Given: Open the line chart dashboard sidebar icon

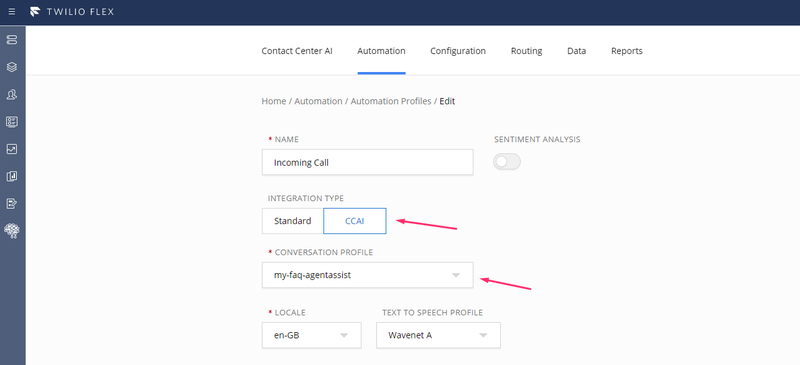Looking at the screenshot, I should pos(12,149).
